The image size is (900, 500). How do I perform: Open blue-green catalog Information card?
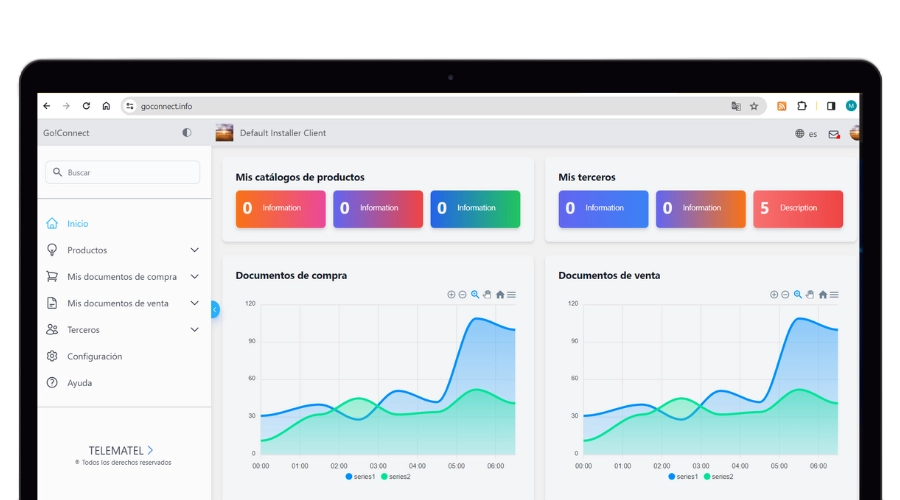click(x=475, y=209)
